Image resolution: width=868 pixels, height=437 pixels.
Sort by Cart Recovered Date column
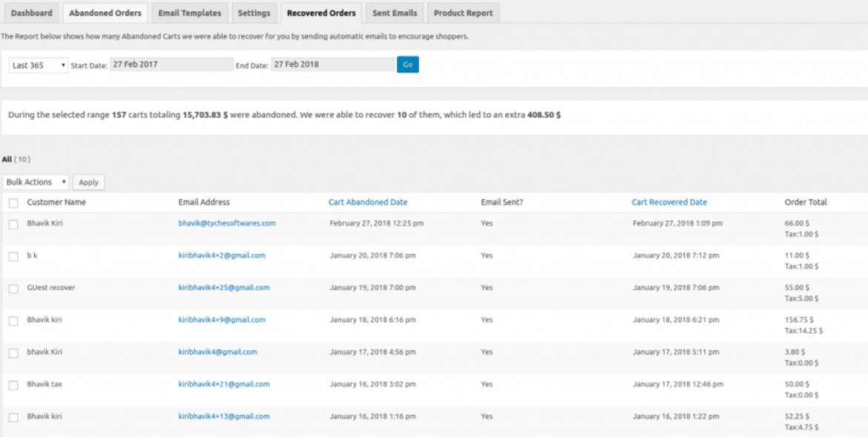point(669,202)
